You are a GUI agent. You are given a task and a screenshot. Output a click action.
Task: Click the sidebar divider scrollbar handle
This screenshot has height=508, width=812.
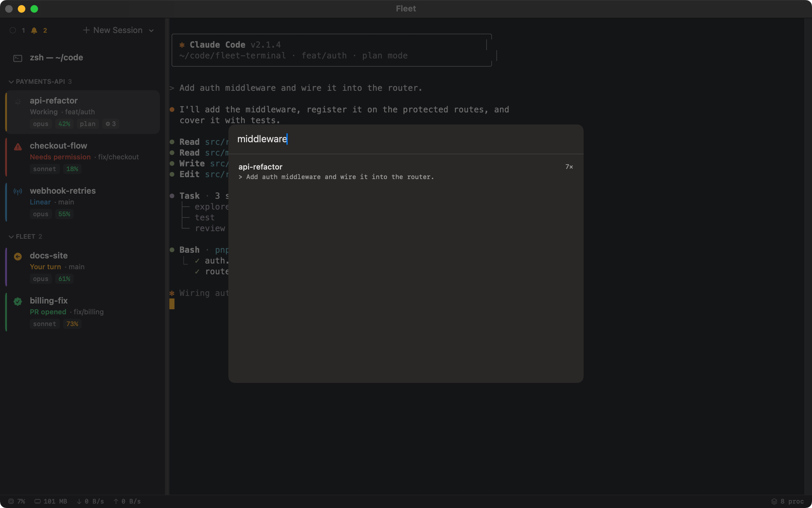click(167, 256)
